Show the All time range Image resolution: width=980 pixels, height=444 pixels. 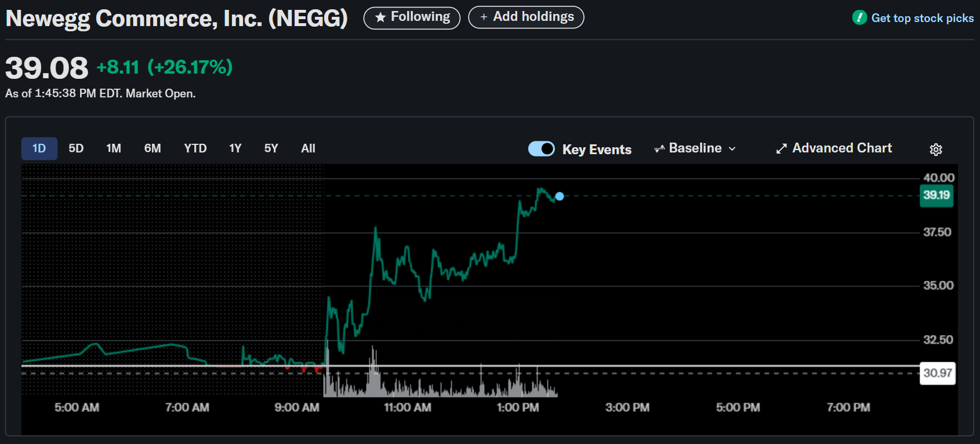pos(308,148)
